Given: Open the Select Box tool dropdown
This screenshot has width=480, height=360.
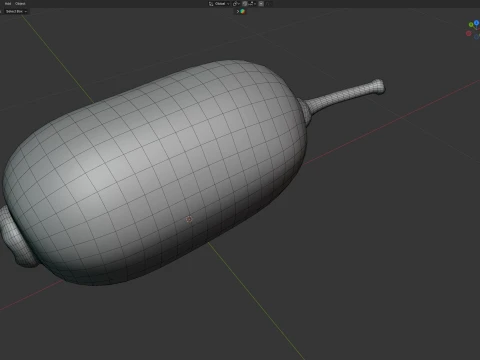Looking at the screenshot, I should (16, 11).
